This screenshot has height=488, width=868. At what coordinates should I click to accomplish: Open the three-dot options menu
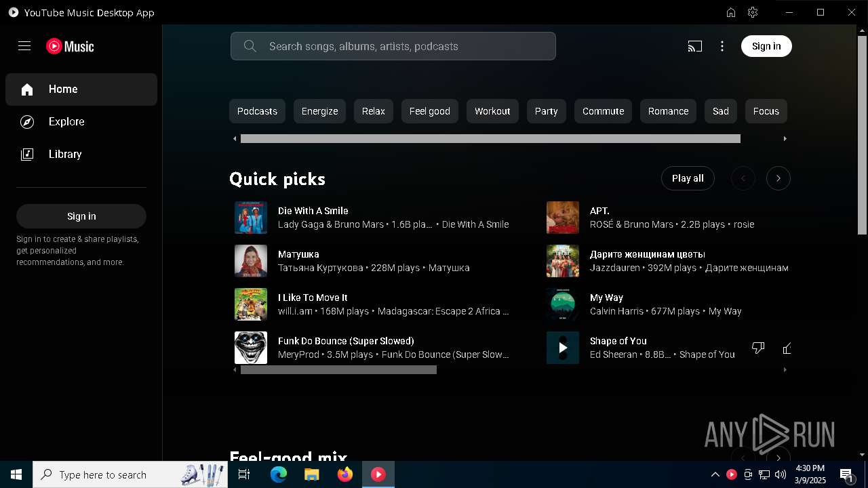pyautogui.click(x=722, y=46)
